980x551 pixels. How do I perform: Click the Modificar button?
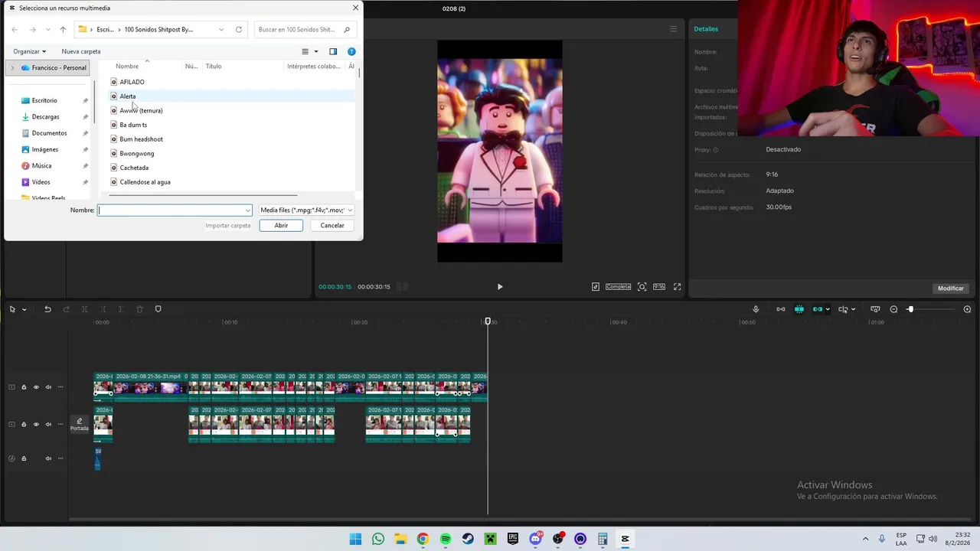pyautogui.click(x=951, y=289)
